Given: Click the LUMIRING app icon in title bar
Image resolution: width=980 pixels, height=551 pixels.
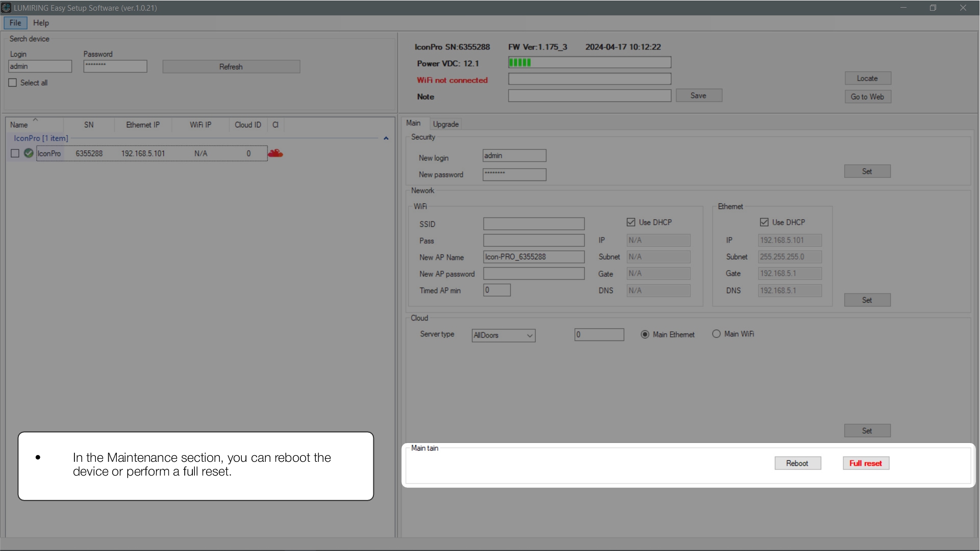Looking at the screenshot, I should pyautogui.click(x=6, y=8).
